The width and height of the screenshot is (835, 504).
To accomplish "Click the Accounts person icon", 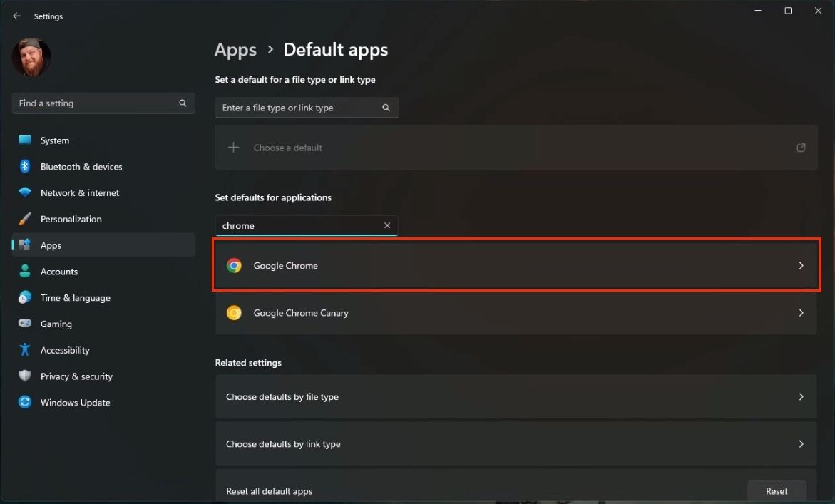I will tap(24, 271).
